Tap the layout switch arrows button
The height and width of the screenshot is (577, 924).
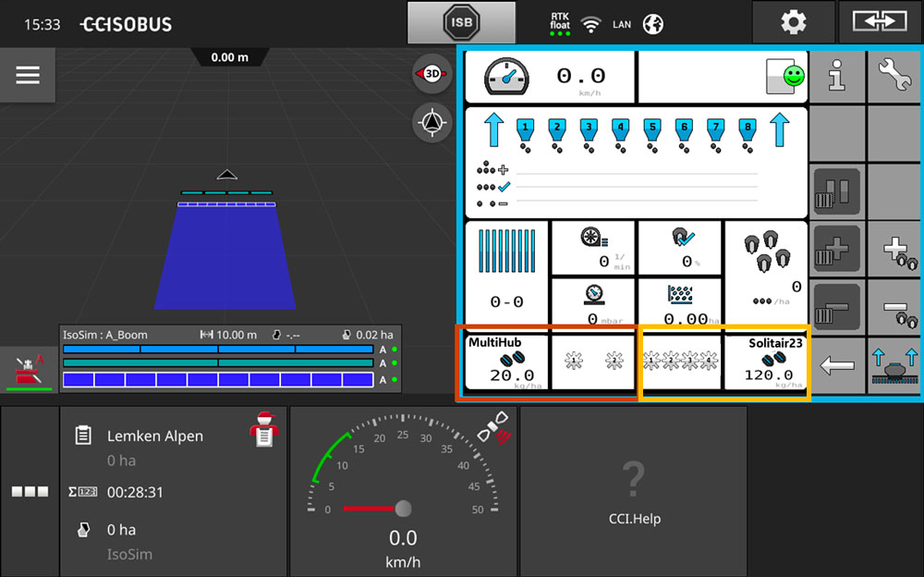880,22
